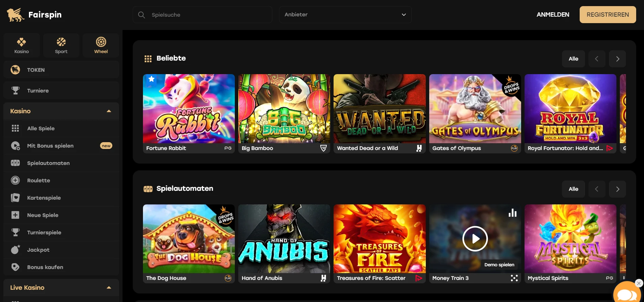This screenshot has width=644, height=302.
Task: Open the Anbieter provider dropdown
Action: [345, 15]
